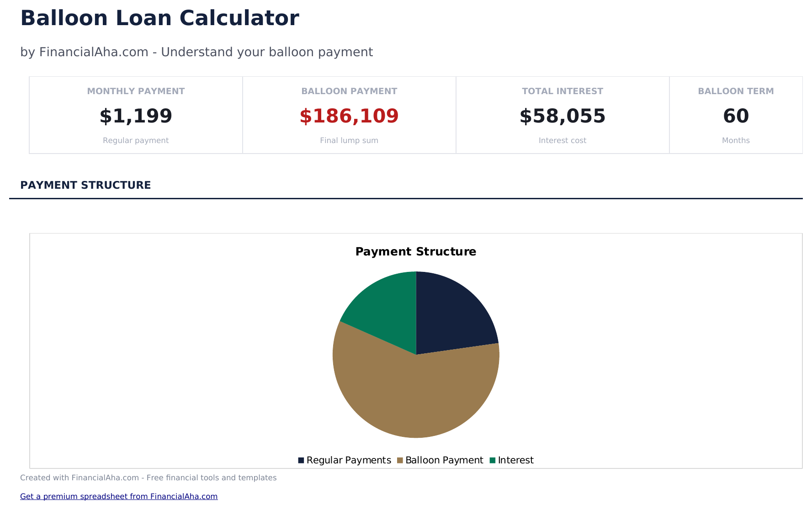Click the Interest legend color square
Viewport: 812px width, 510px height.
coord(493,460)
